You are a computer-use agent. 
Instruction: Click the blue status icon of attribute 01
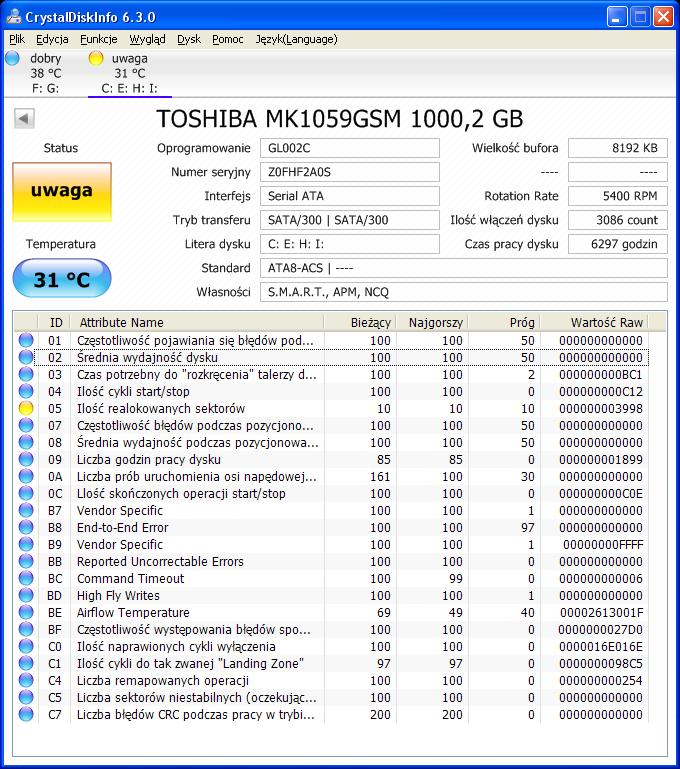coord(25,340)
